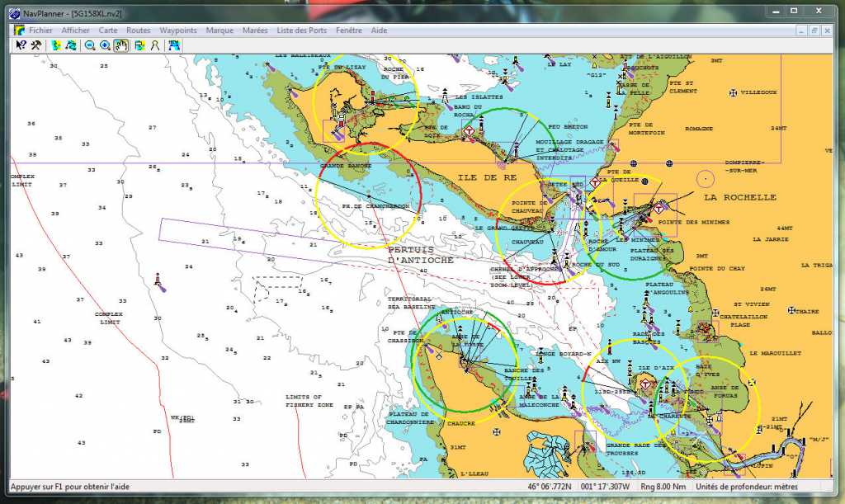
Task: Open the Aide menu
Action: pos(379,31)
